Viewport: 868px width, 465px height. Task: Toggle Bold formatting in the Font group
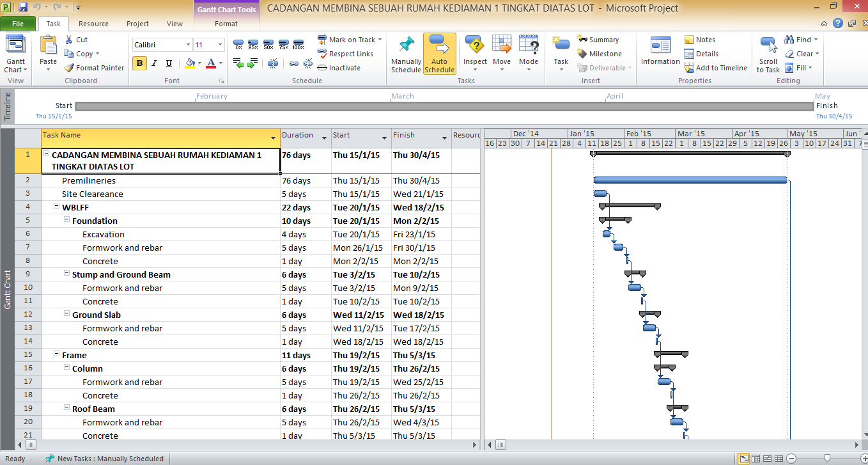tap(139, 64)
